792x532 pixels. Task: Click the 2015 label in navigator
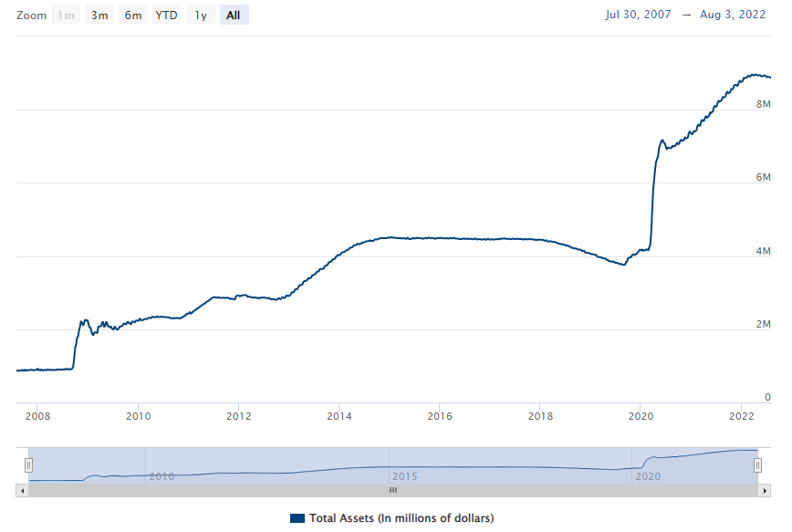(x=405, y=476)
